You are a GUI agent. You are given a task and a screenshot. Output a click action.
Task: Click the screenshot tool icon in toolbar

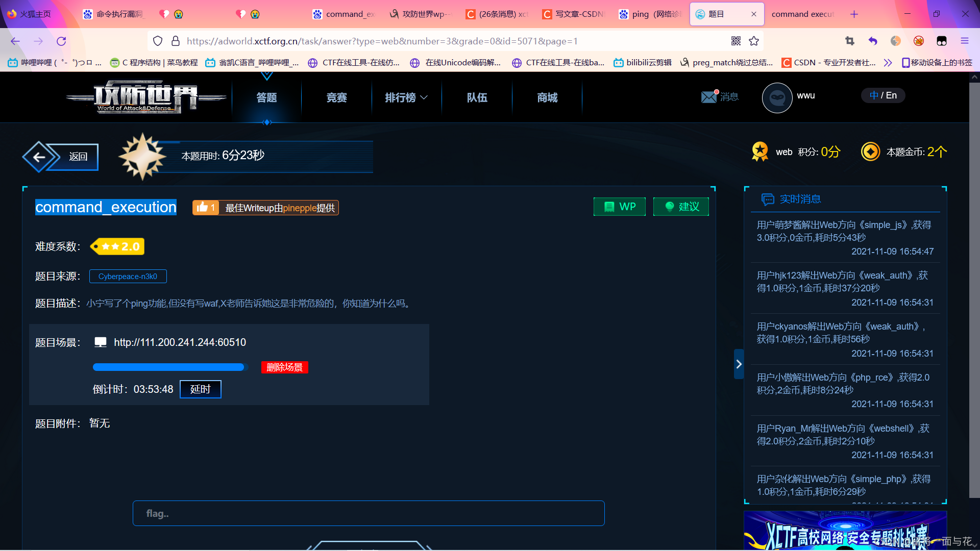(x=850, y=41)
